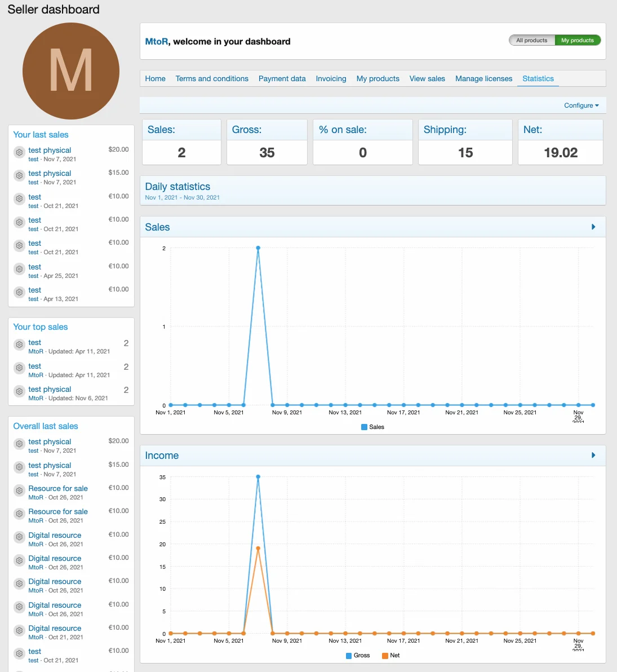
Task: Click the gear icon beside top sale 'test physical' updated Nov 6
Action: pyautogui.click(x=19, y=391)
